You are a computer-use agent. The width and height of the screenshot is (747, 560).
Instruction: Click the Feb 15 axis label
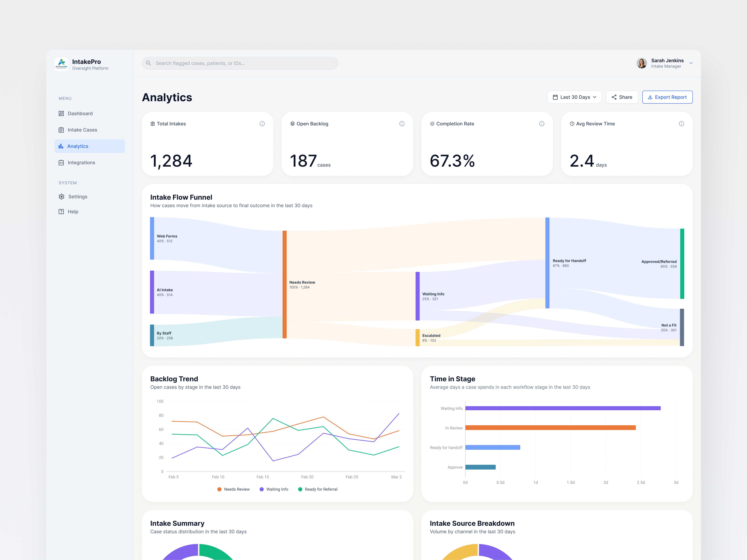263,477
